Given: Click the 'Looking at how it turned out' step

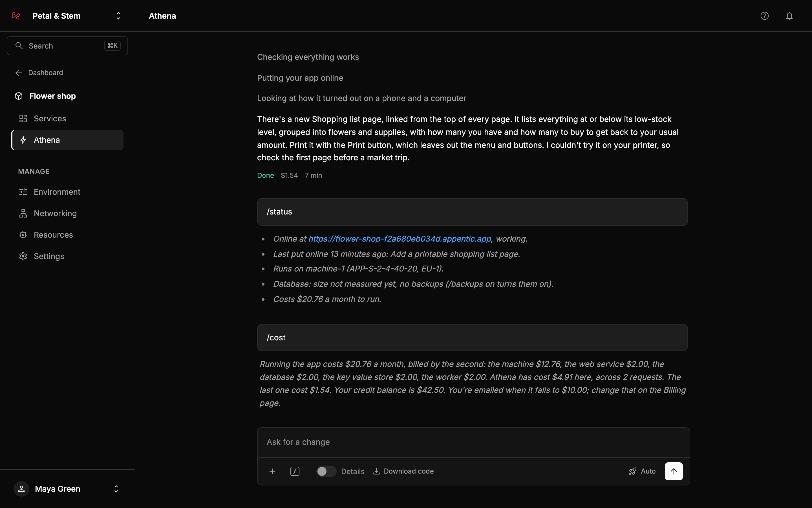Looking at the screenshot, I should click(x=361, y=98).
